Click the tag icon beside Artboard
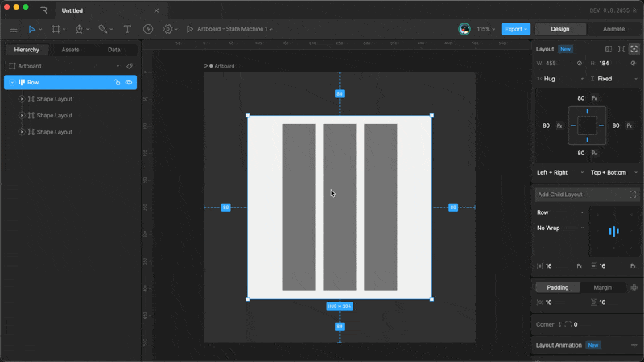644x362 pixels. point(130,66)
